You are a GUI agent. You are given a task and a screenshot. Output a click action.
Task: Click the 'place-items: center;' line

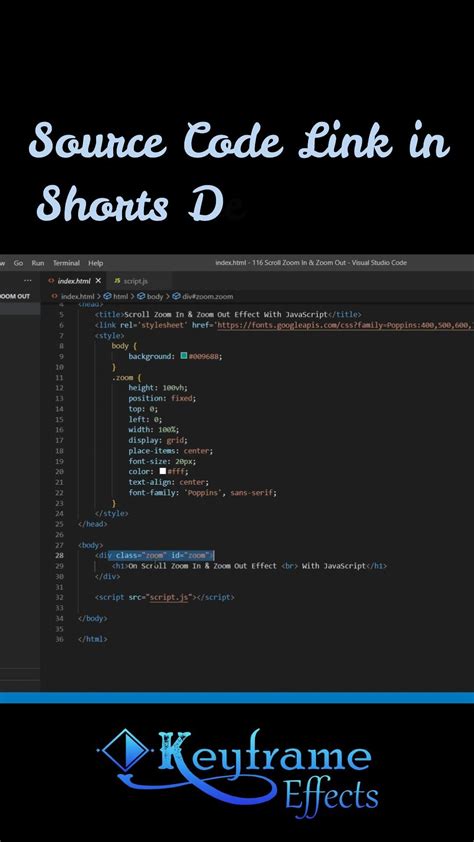coord(171,451)
